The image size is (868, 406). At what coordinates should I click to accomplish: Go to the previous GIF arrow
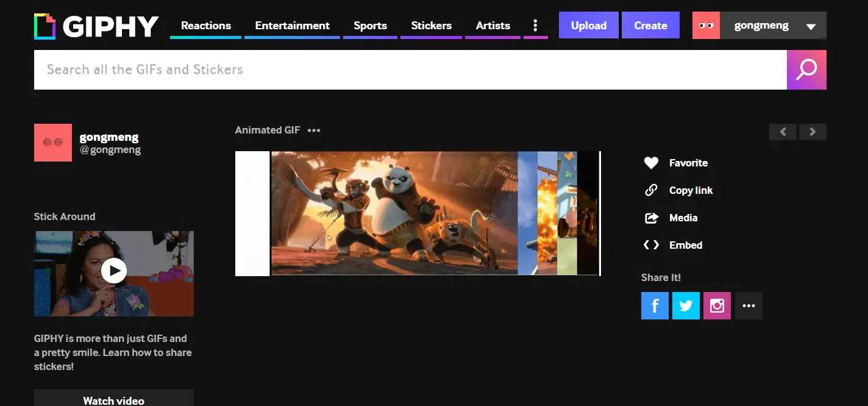click(x=783, y=132)
